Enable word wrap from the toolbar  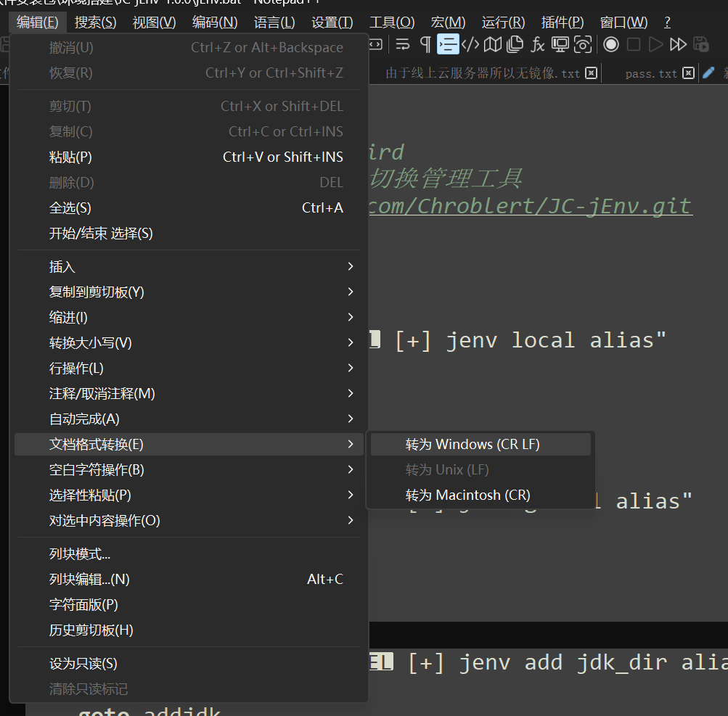click(401, 44)
